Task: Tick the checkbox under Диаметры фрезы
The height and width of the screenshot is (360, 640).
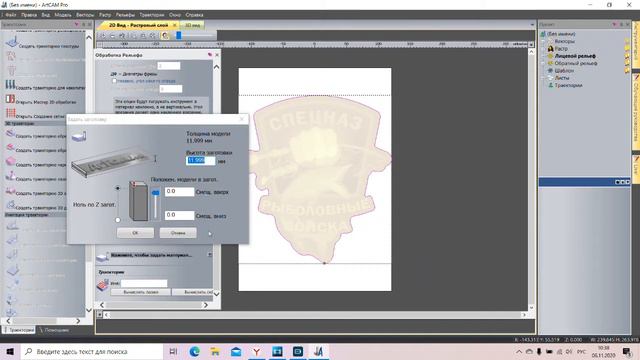Action: (x=114, y=81)
